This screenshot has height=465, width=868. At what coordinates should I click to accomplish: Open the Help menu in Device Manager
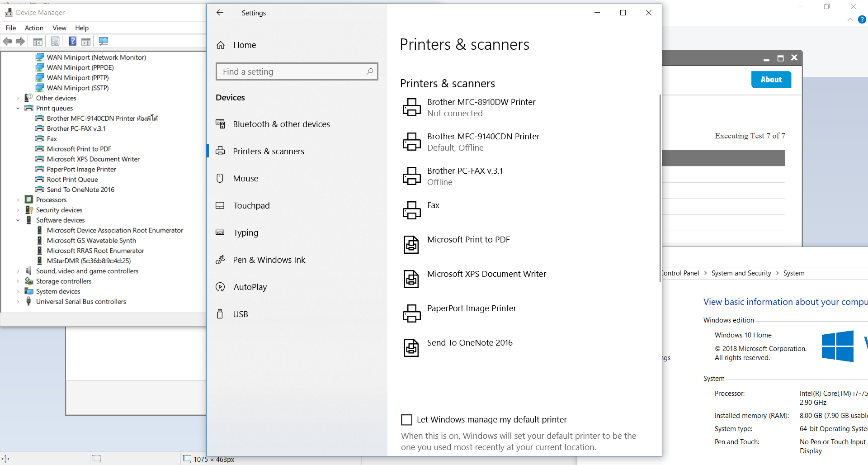click(x=82, y=28)
